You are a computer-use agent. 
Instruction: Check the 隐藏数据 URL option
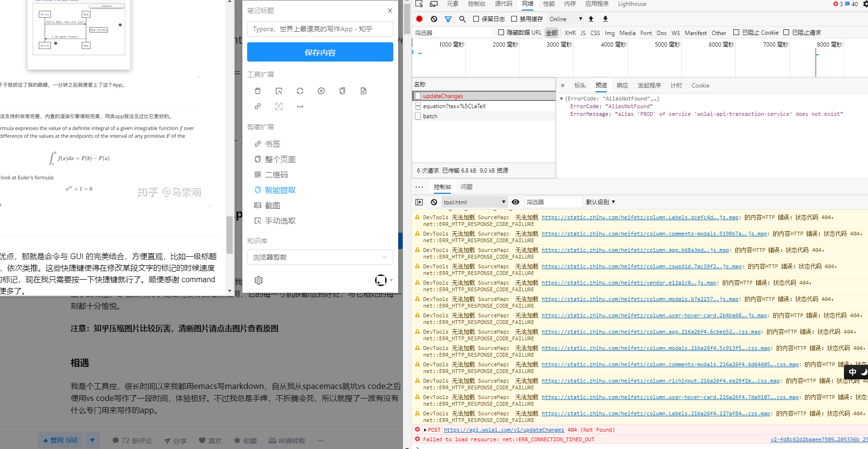[501, 32]
